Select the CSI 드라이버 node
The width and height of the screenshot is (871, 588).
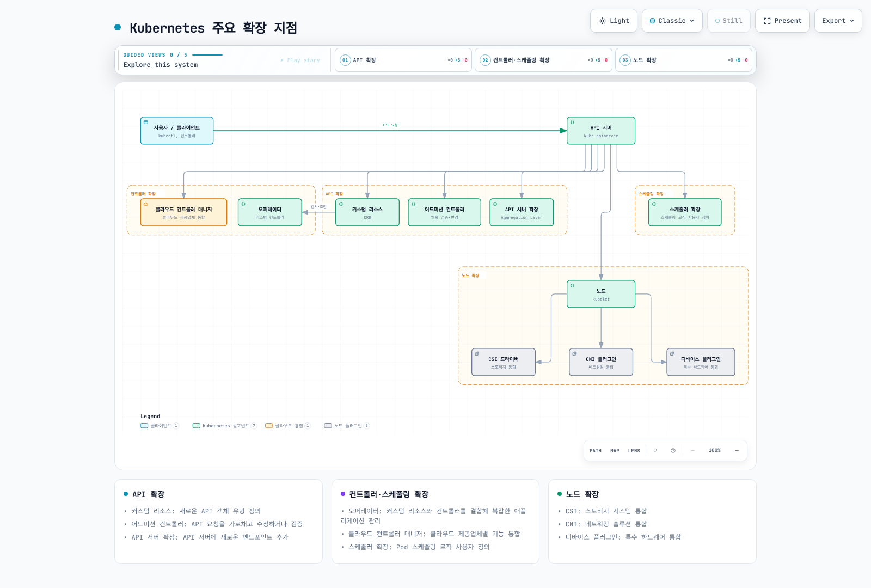[504, 362]
